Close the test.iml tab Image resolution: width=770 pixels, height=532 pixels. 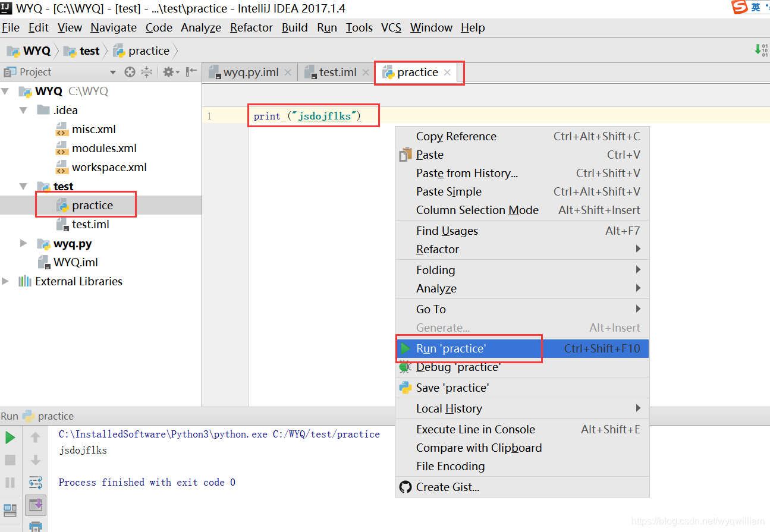[366, 73]
